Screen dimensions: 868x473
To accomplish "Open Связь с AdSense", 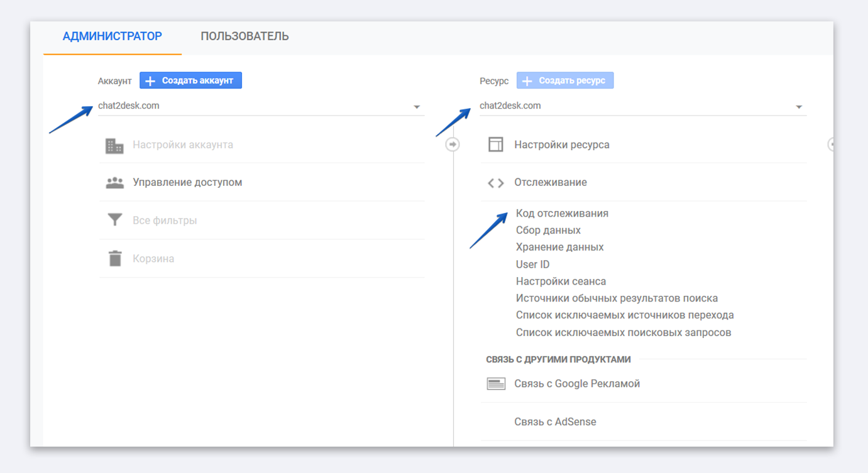I will coord(555,422).
